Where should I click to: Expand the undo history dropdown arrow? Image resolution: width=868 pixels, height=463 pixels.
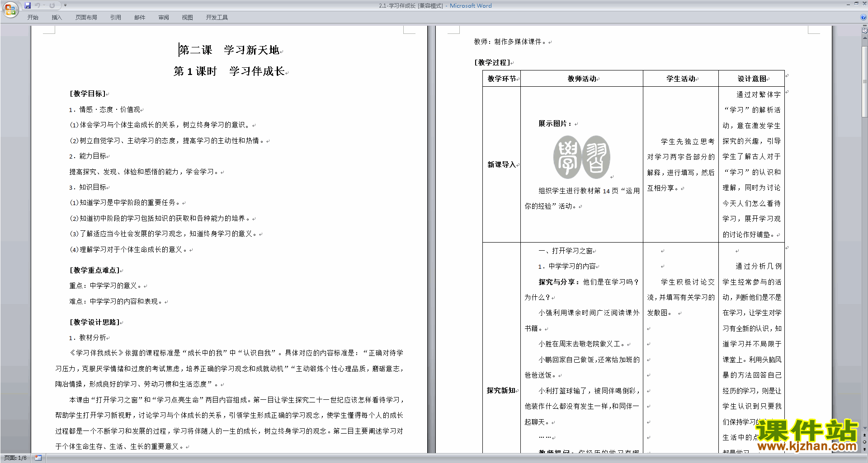pos(44,5)
